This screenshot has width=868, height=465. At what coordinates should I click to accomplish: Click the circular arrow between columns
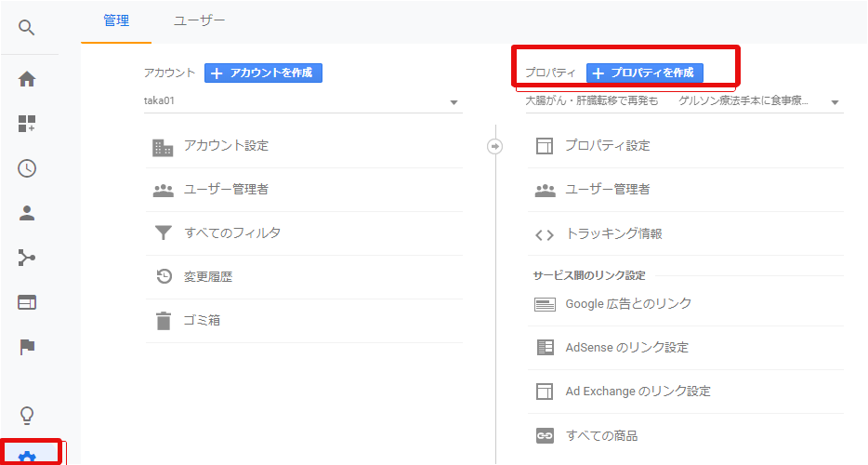tap(495, 146)
